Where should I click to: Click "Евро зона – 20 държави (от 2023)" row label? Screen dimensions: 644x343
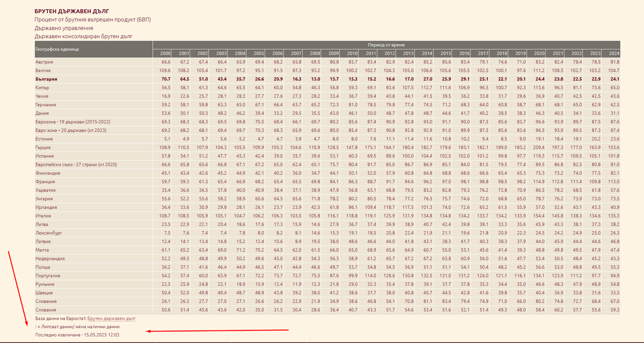click(70, 130)
